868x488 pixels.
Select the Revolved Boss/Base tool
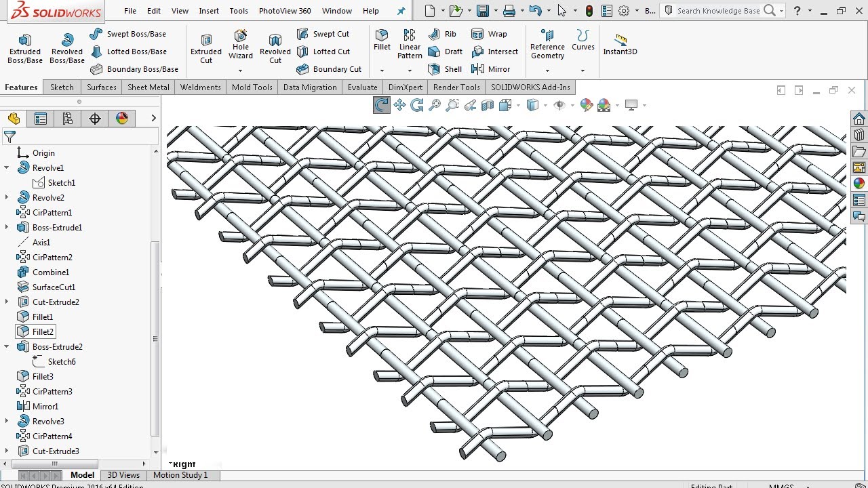pyautogui.click(x=67, y=49)
